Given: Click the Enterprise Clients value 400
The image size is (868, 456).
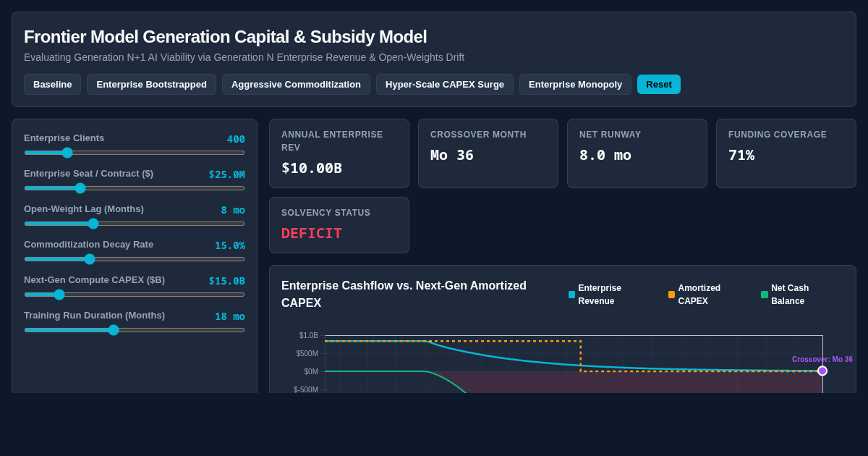Looking at the screenshot, I should (x=236, y=139).
